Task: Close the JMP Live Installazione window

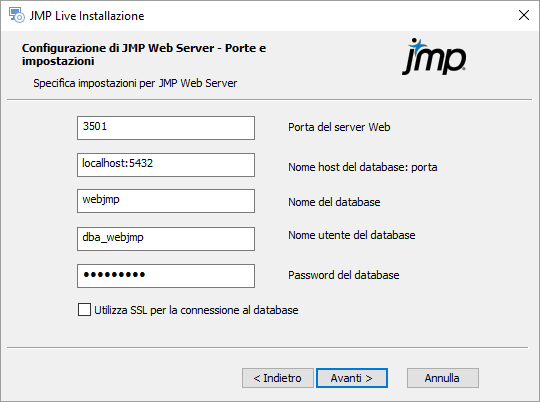Action: [x=524, y=15]
